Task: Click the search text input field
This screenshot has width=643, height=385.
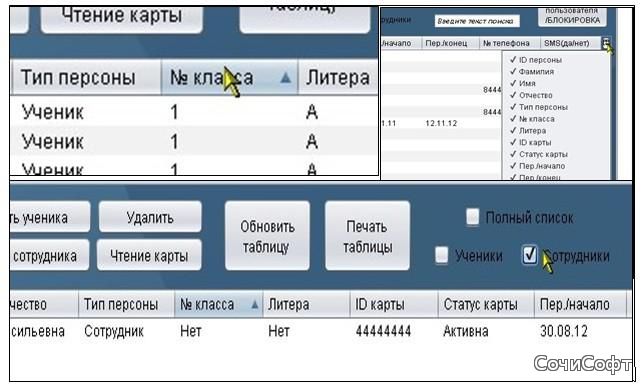Action: (477, 21)
